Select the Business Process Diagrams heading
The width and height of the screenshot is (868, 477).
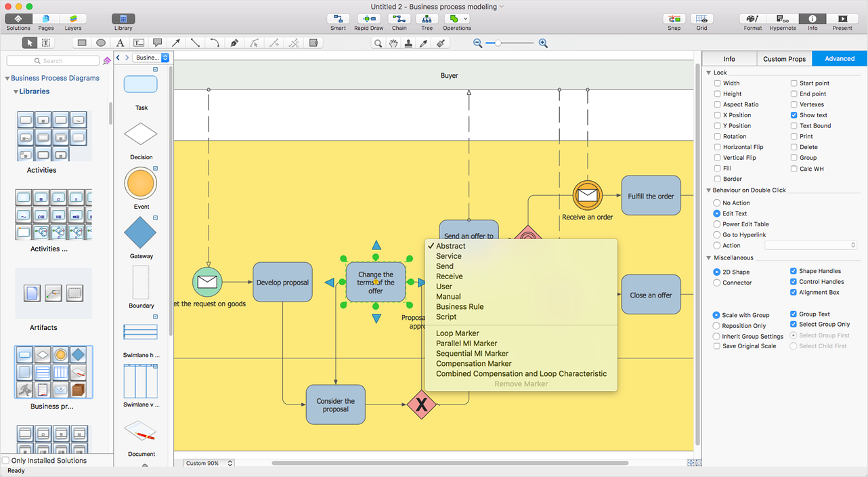click(x=55, y=78)
